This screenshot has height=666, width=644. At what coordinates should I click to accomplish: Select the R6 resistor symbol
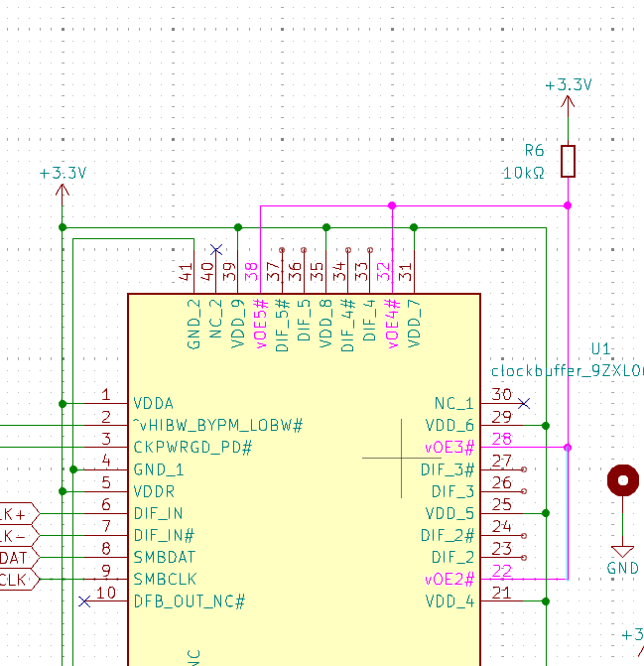pos(568,161)
